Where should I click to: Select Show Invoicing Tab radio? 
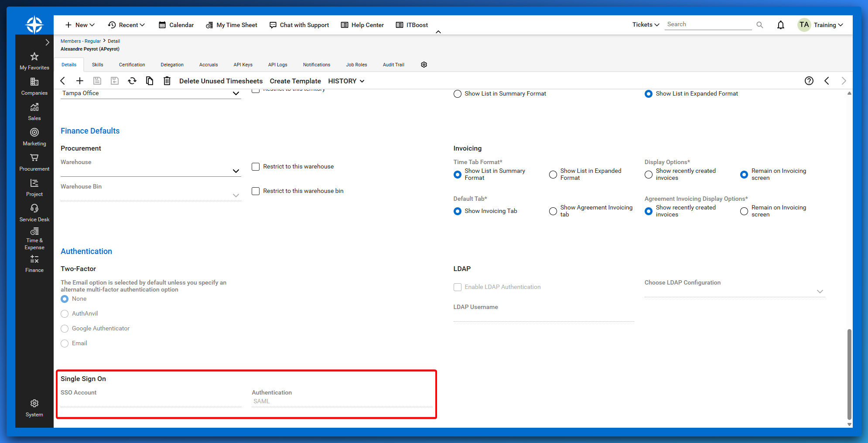coord(458,211)
